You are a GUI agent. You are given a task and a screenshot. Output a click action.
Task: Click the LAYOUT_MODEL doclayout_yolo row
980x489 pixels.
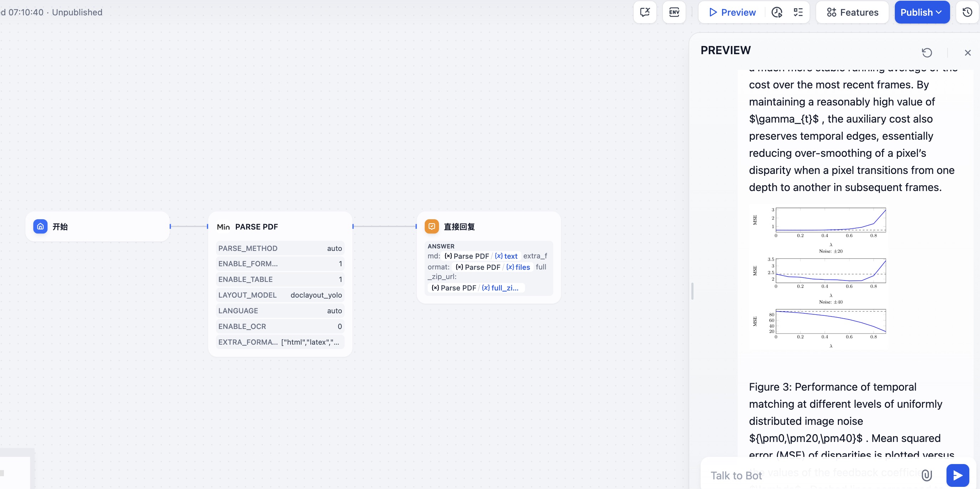click(x=280, y=295)
